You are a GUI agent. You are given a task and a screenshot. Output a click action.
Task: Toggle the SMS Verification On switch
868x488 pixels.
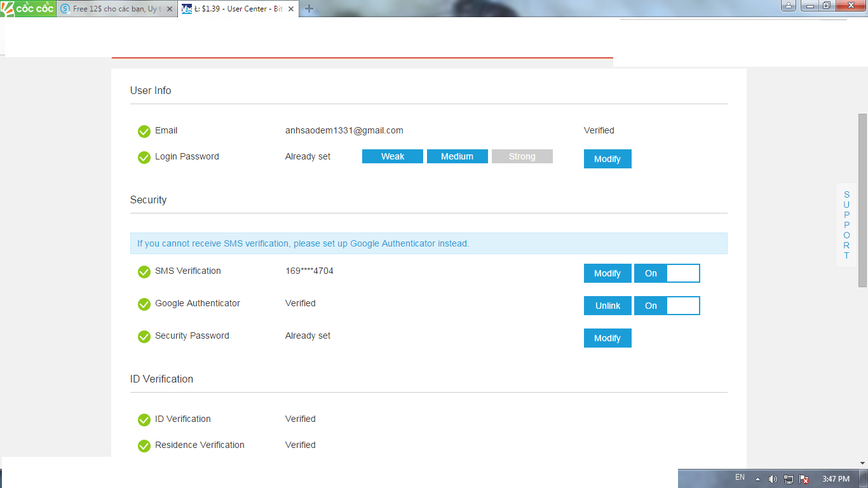click(667, 273)
